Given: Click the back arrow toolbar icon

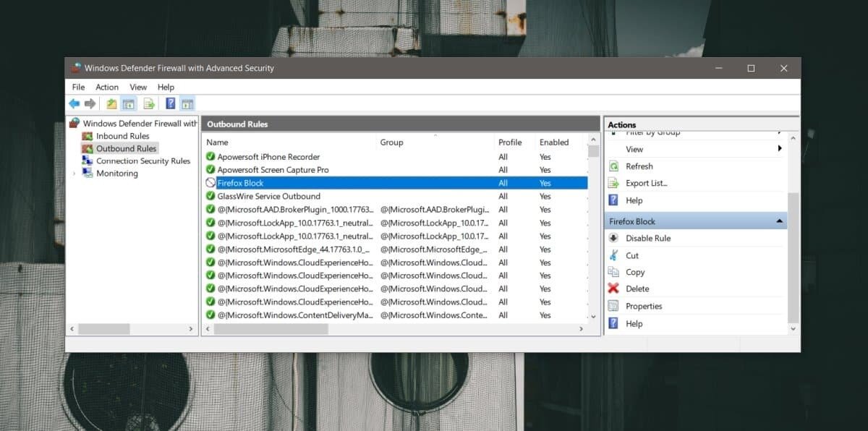Looking at the screenshot, I should coord(74,104).
